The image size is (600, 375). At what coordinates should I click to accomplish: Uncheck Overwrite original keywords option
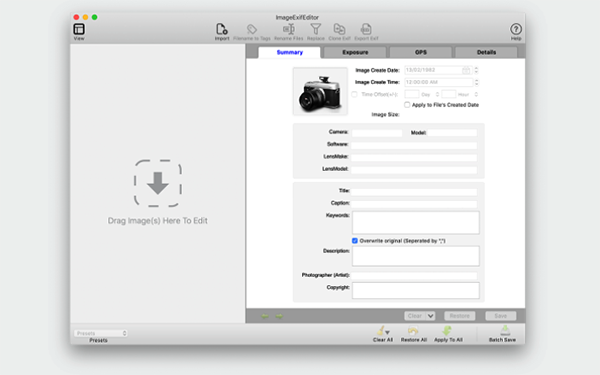355,241
